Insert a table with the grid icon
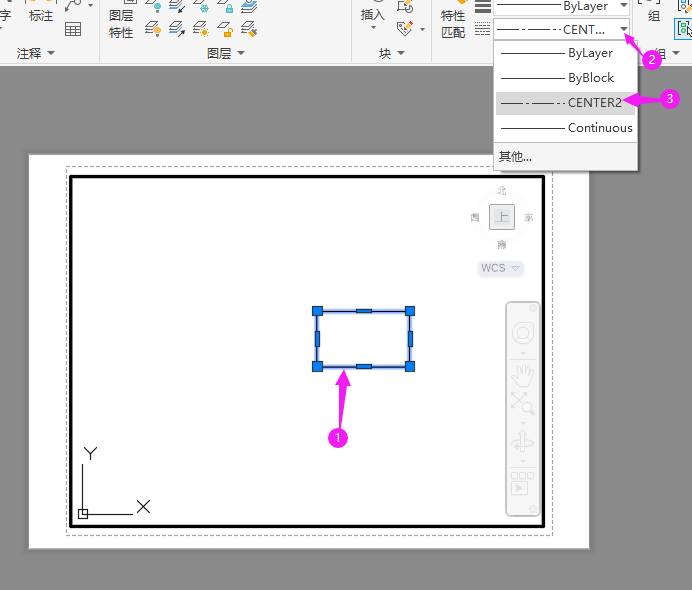The height and width of the screenshot is (590, 692). (x=73, y=30)
